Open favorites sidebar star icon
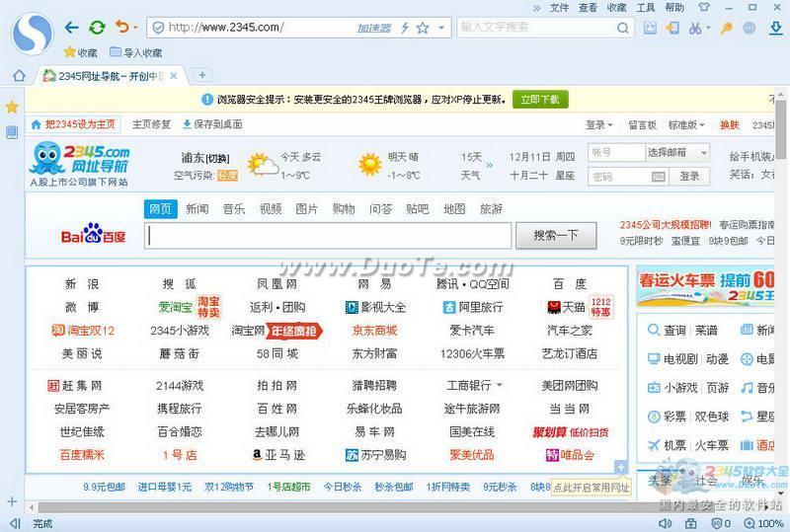The width and height of the screenshot is (790, 532). tap(12, 107)
